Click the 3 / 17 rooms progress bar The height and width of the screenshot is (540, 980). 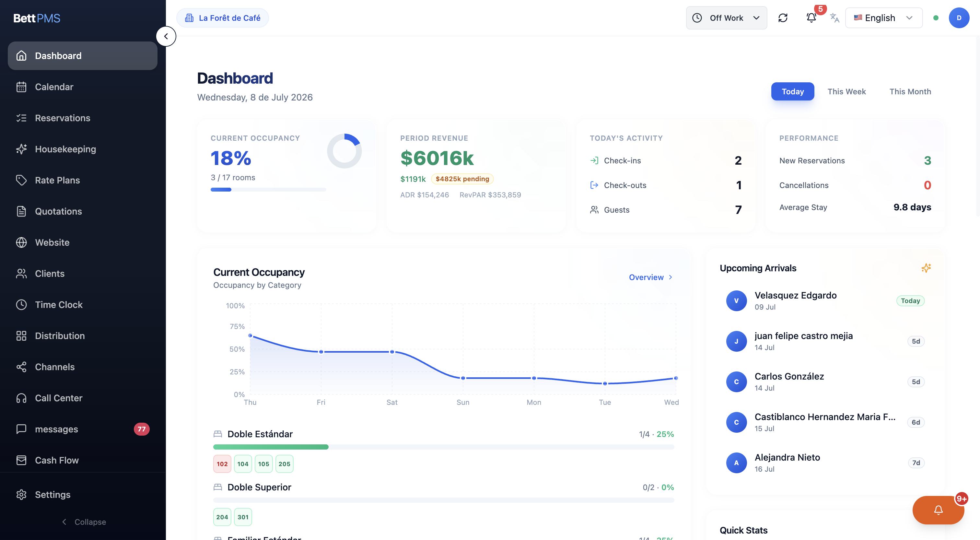(268, 190)
